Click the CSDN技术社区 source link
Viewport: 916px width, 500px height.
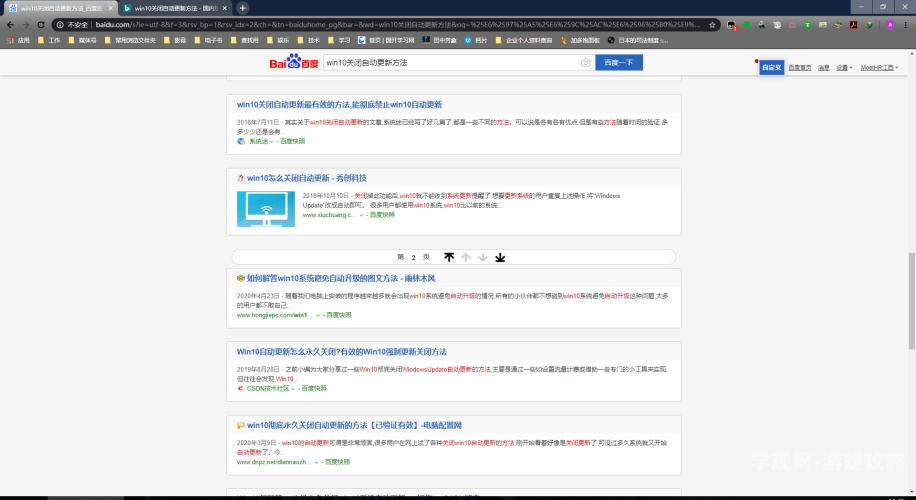[x=268, y=388]
